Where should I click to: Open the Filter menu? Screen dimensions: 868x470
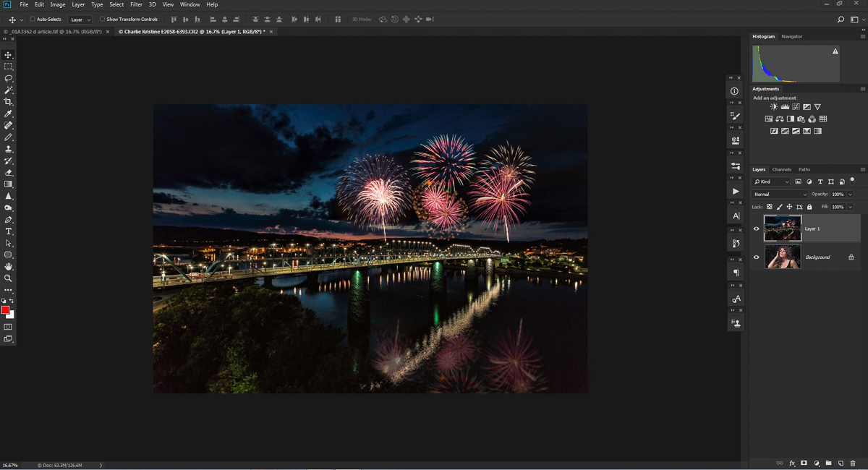(136, 4)
